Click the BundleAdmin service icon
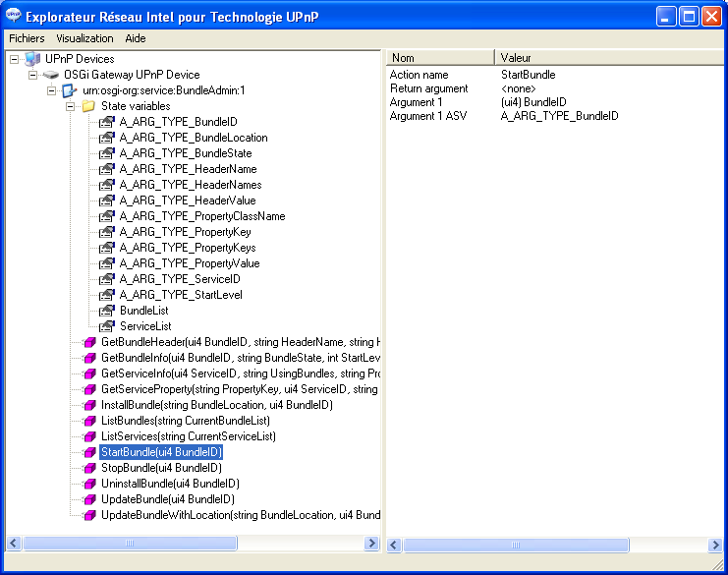Screen dimensions: 728x575 [70, 90]
